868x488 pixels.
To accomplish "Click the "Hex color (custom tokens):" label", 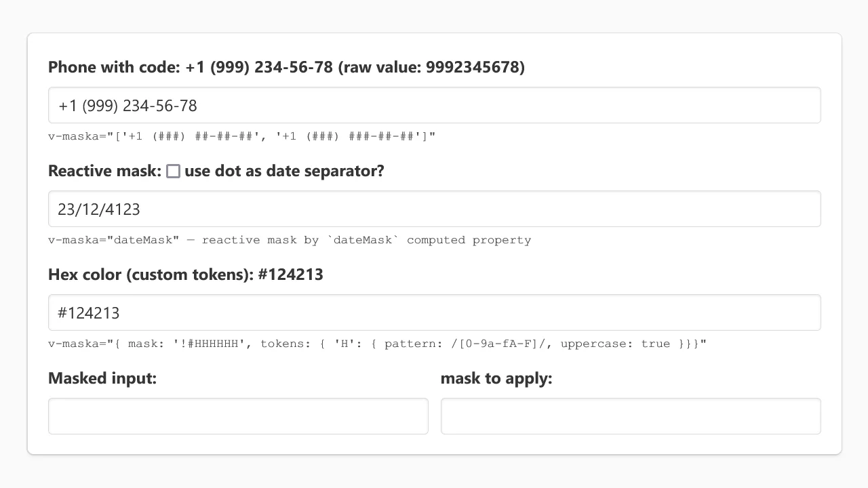I will coord(151,274).
